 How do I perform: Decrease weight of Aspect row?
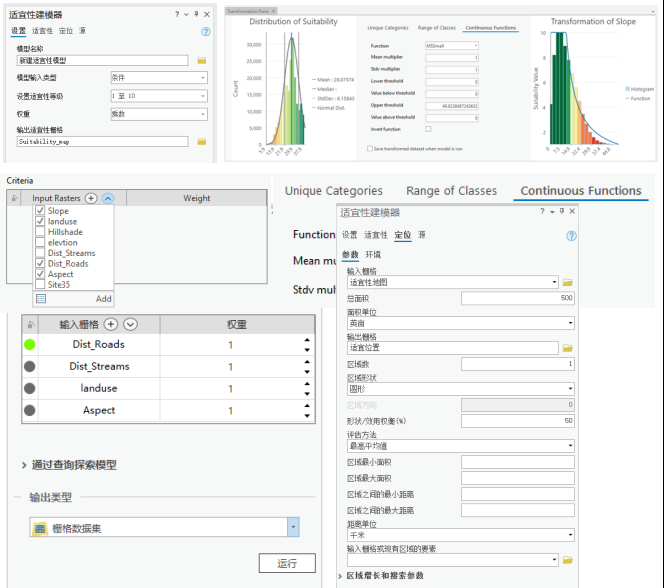click(x=307, y=416)
